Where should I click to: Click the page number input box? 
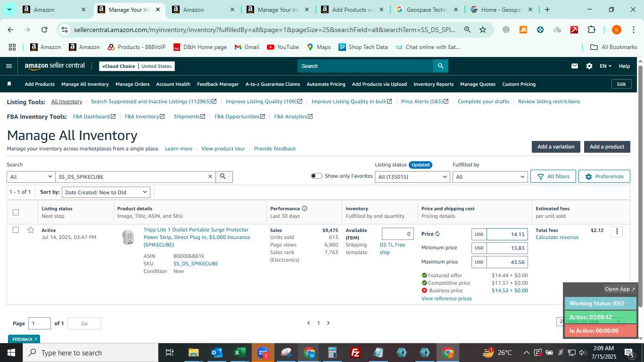click(40, 323)
